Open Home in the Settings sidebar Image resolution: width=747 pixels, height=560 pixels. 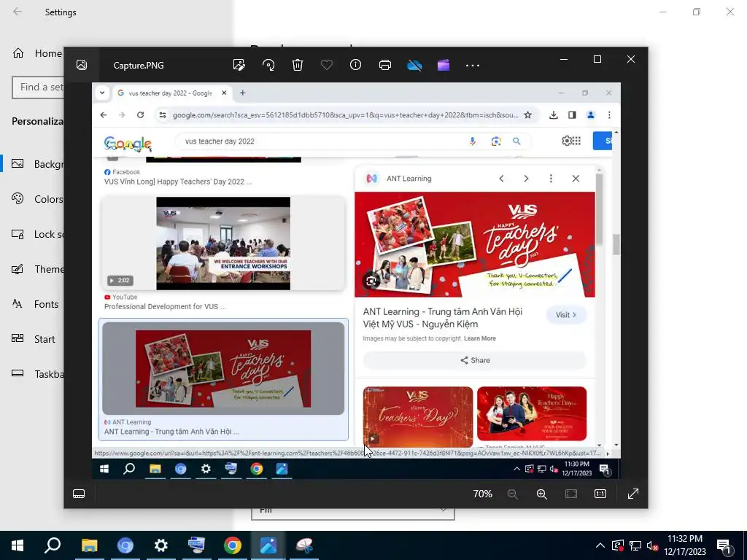point(37,53)
